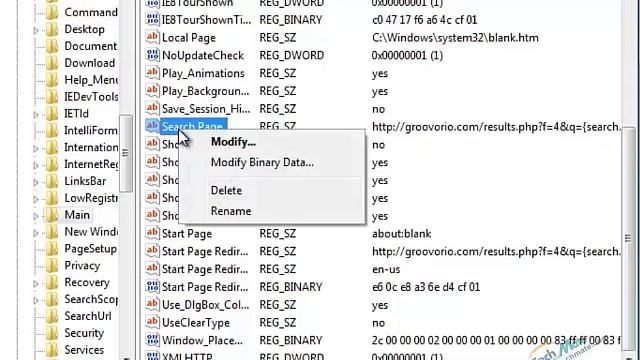The width and height of the screenshot is (640, 360).
Task: Click the SearchUrl folder icon
Action: 52,316
